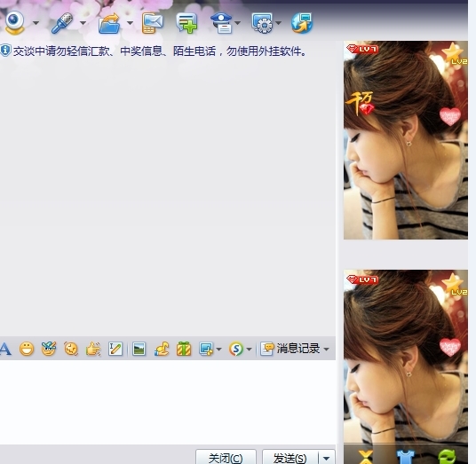Click the LV2 star badge on upper photo
The height and width of the screenshot is (464, 476).
[454, 54]
